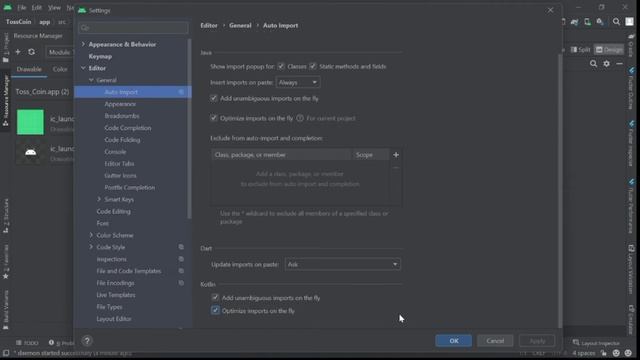Open the help question mark icon in Settings
The image size is (640, 360).
[87, 340]
